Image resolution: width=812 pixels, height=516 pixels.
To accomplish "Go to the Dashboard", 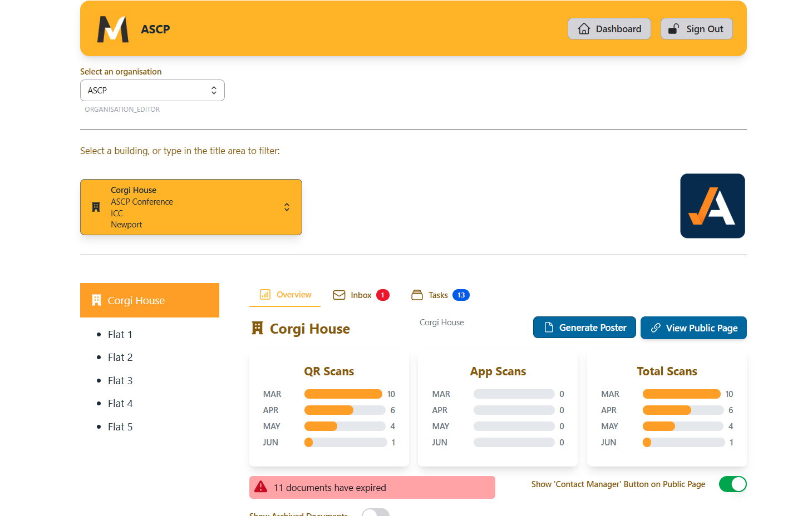I will tap(609, 29).
